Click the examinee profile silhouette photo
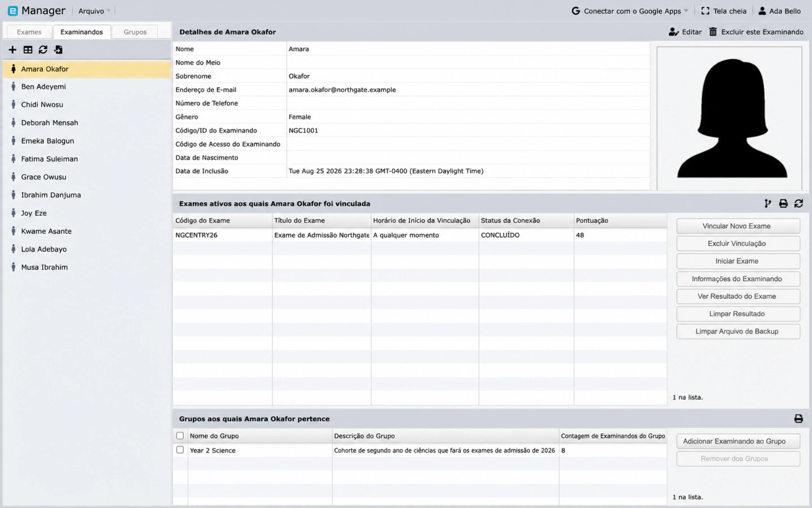Viewport: 812px width, 508px height. pos(729,118)
